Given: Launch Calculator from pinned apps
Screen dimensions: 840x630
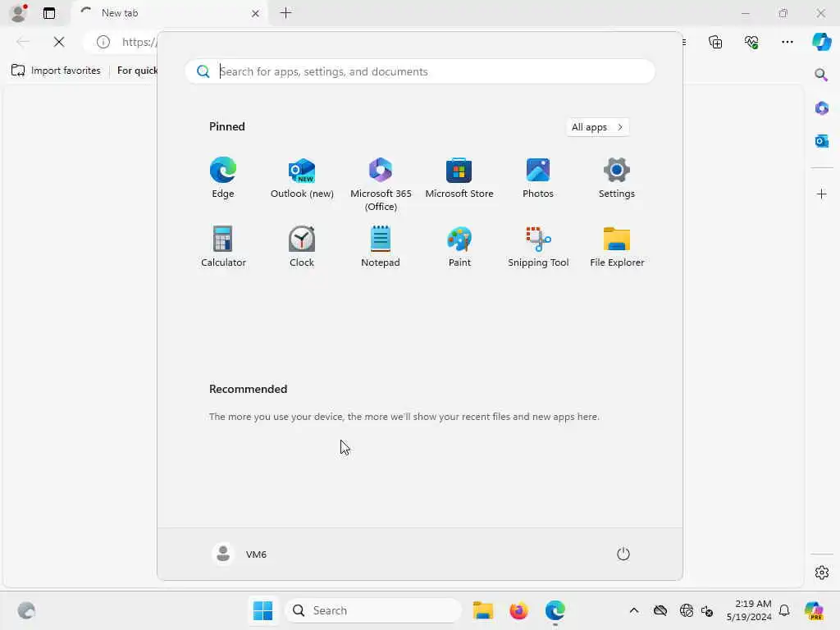Looking at the screenshot, I should [x=223, y=246].
